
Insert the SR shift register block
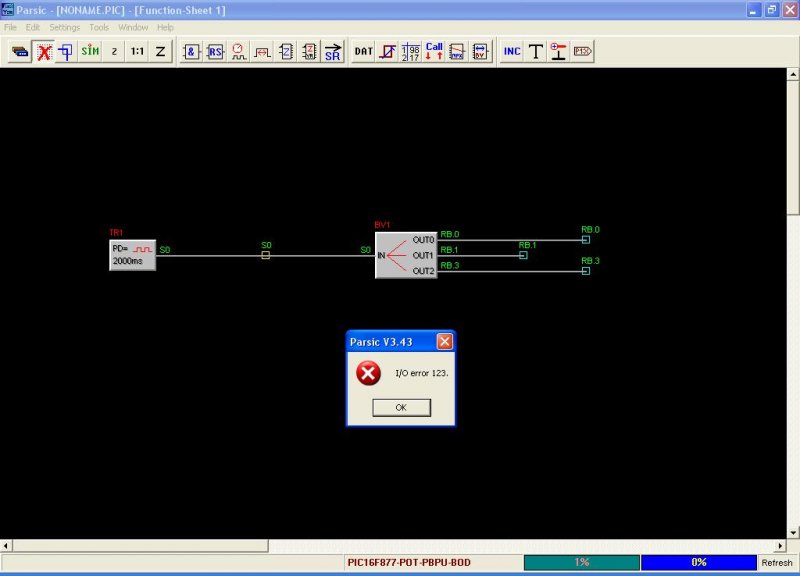[x=333, y=51]
